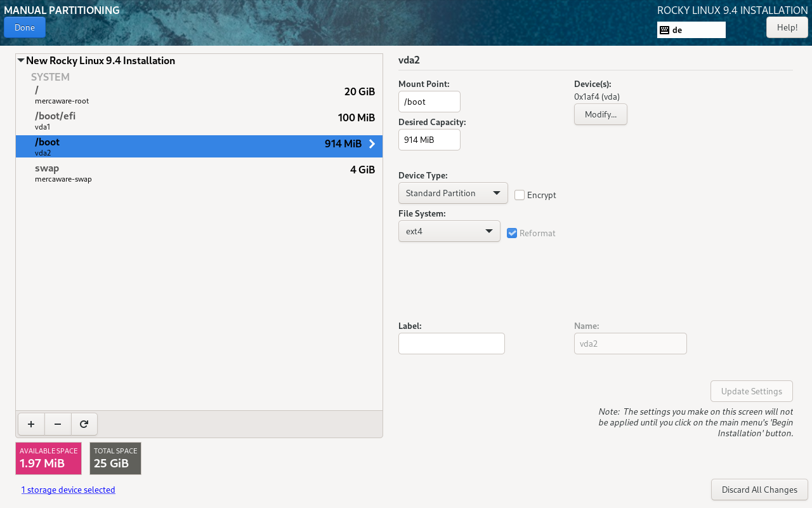The height and width of the screenshot is (508, 812).
Task: Click the 4 GiB swap size value
Action: 363,170
